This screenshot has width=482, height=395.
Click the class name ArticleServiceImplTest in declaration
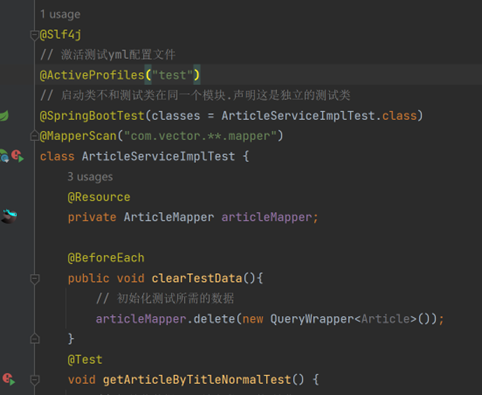coord(158,156)
